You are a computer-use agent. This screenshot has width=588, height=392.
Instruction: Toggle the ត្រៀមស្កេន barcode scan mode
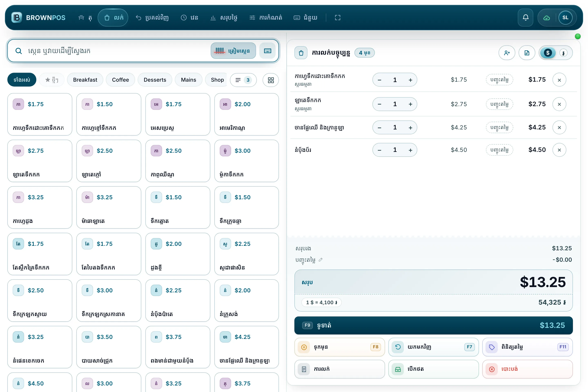pyautogui.click(x=233, y=51)
